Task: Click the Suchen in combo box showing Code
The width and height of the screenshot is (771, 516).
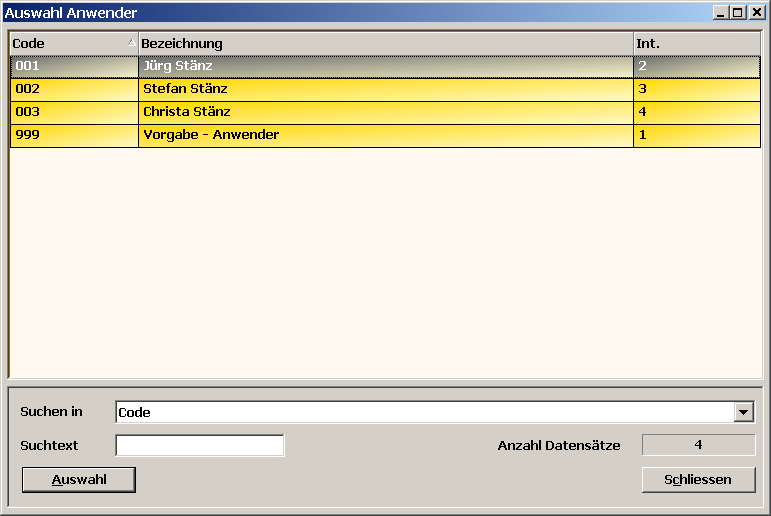Action: [424, 412]
